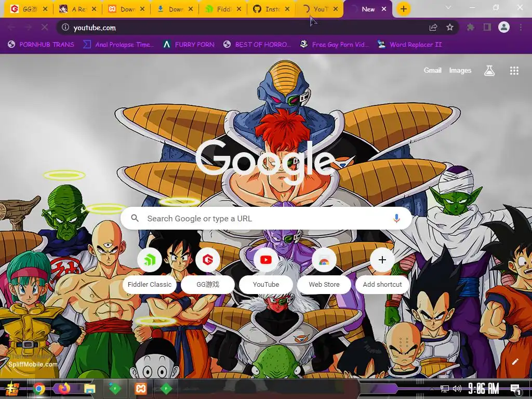The height and width of the screenshot is (399, 532).
Task: Stop loading the page with X button
Action: [45, 27]
